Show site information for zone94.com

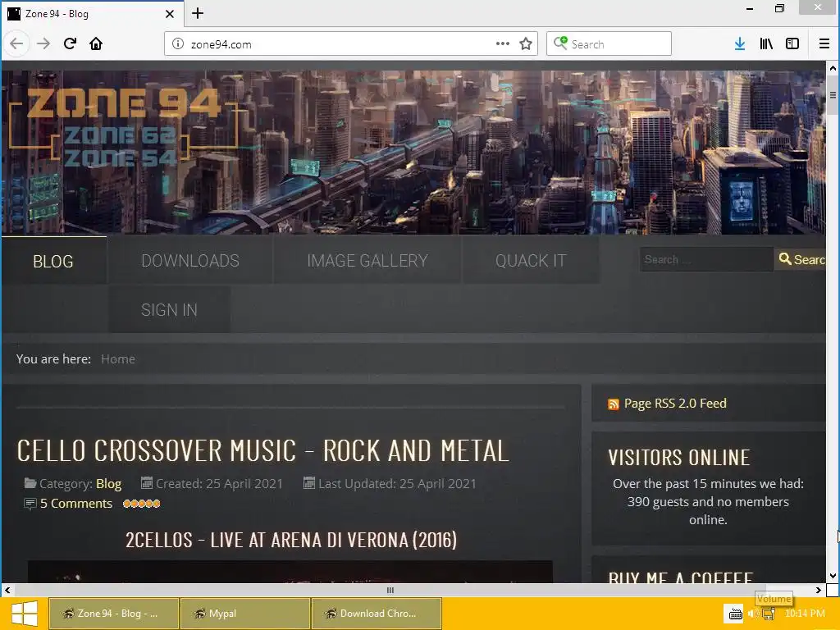click(x=178, y=44)
